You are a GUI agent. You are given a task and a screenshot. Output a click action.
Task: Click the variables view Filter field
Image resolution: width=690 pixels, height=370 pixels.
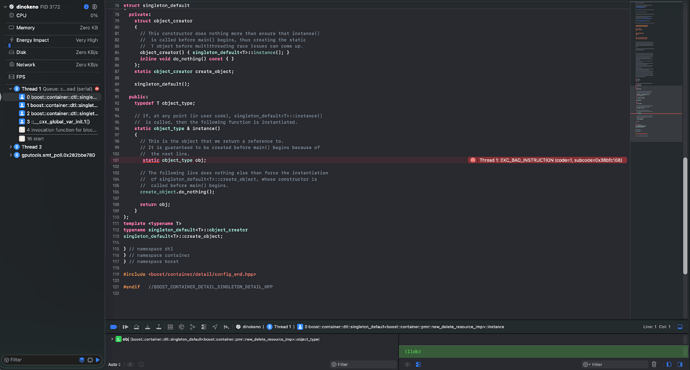tap(363, 364)
